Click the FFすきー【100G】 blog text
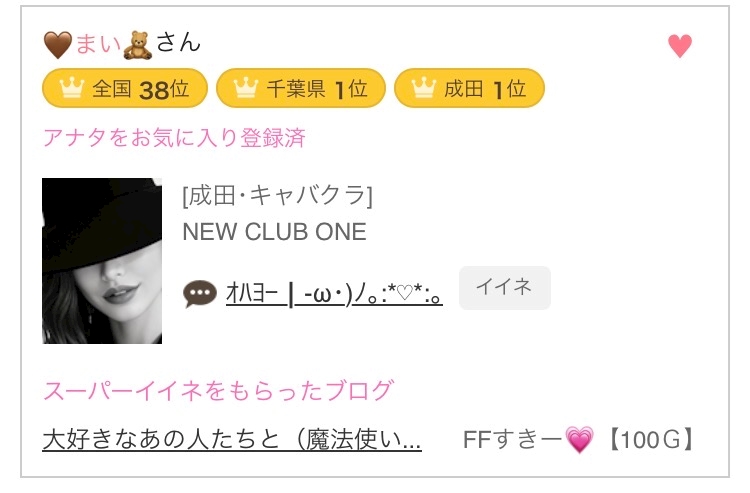Screen dimensions: 750x493 click(x=579, y=439)
